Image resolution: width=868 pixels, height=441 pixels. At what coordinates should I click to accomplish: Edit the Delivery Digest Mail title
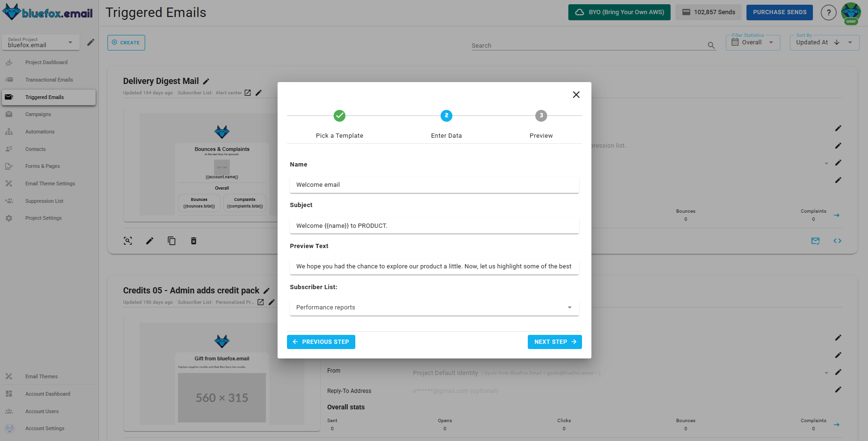(206, 81)
